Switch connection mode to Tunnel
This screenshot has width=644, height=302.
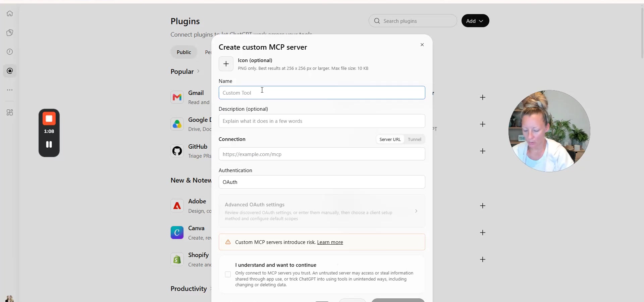(415, 139)
